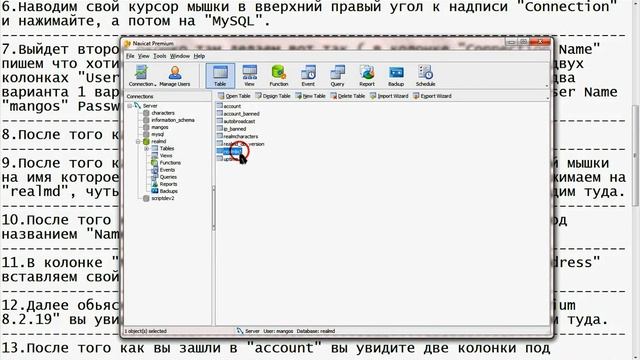Click the Database: realmd status text
The height and width of the screenshot is (360, 640).
tap(316, 331)
